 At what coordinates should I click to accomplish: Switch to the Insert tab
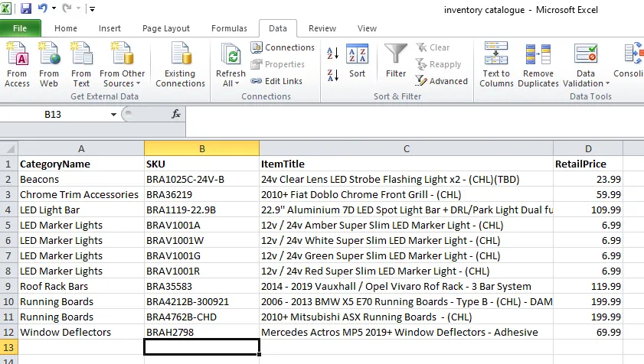[x=110, y=28]
